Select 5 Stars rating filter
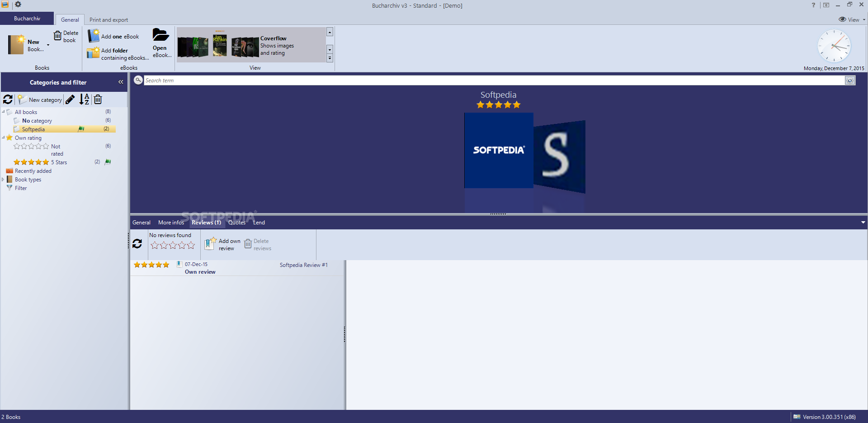 pos(41,162)
